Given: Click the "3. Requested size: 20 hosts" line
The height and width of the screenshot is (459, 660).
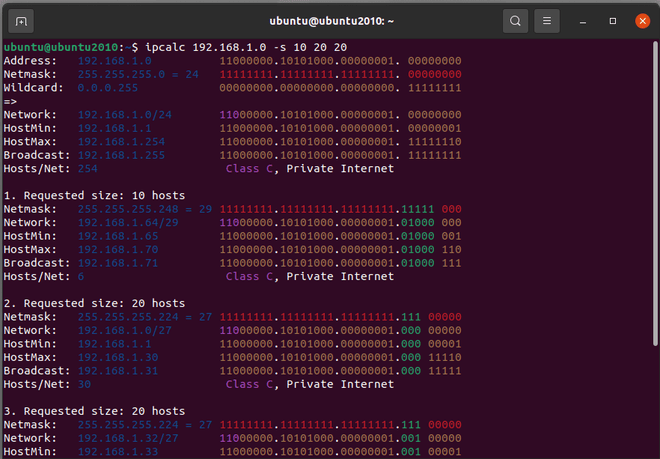Looking at the screenshot, I should click(x=95, y=410).
